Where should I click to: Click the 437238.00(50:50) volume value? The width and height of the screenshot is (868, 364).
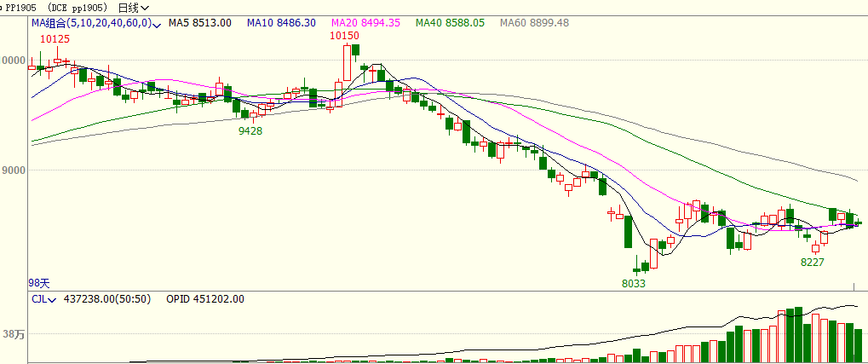coord(107,299)
